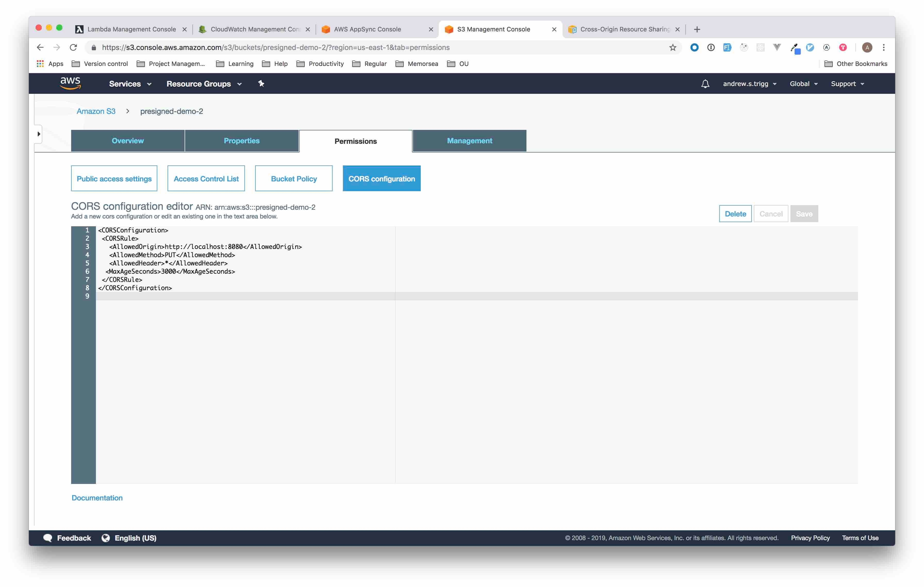Click the Bucket Policy button
This screenshot has width=924, height=587.
(294, 179)
